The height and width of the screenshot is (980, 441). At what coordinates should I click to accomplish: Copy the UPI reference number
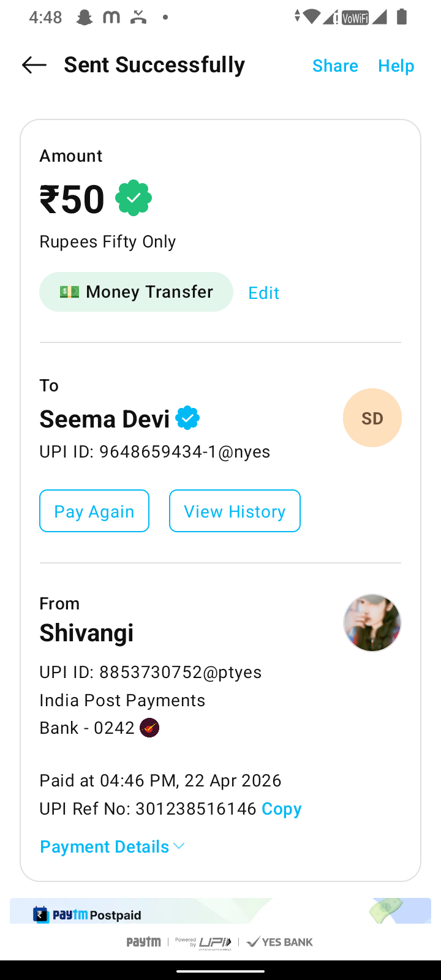[x=281, y=809]
